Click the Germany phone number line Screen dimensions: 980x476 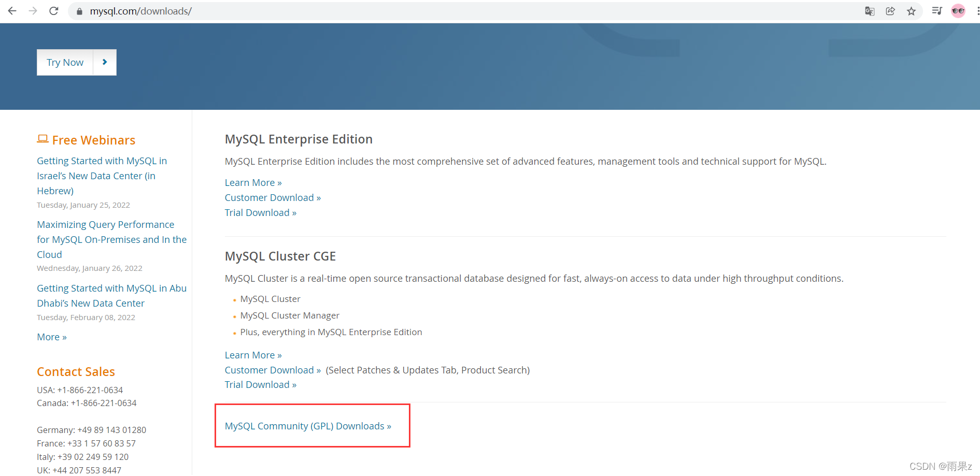(x=91, y=430)
